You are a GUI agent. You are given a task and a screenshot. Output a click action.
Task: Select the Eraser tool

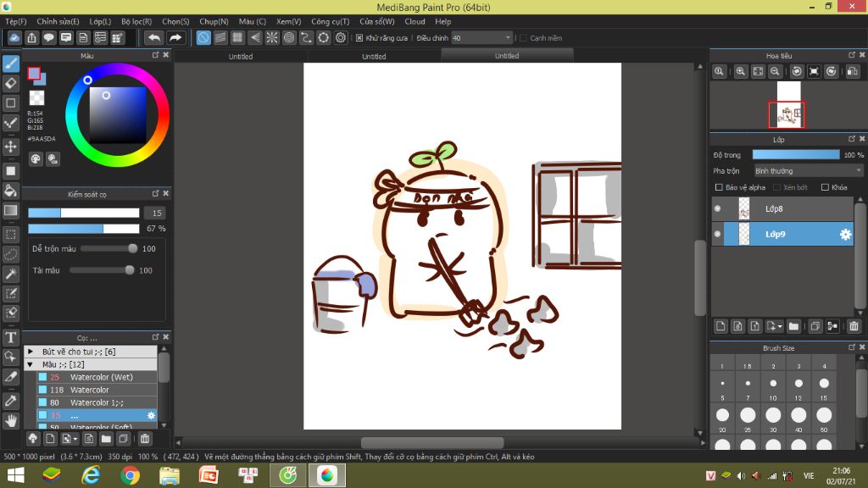11,84
